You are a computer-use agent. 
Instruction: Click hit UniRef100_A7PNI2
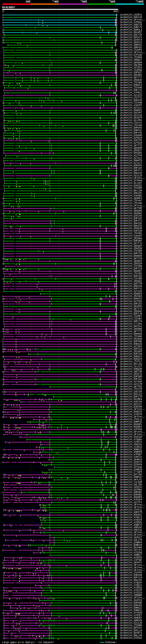click(131, 93)
